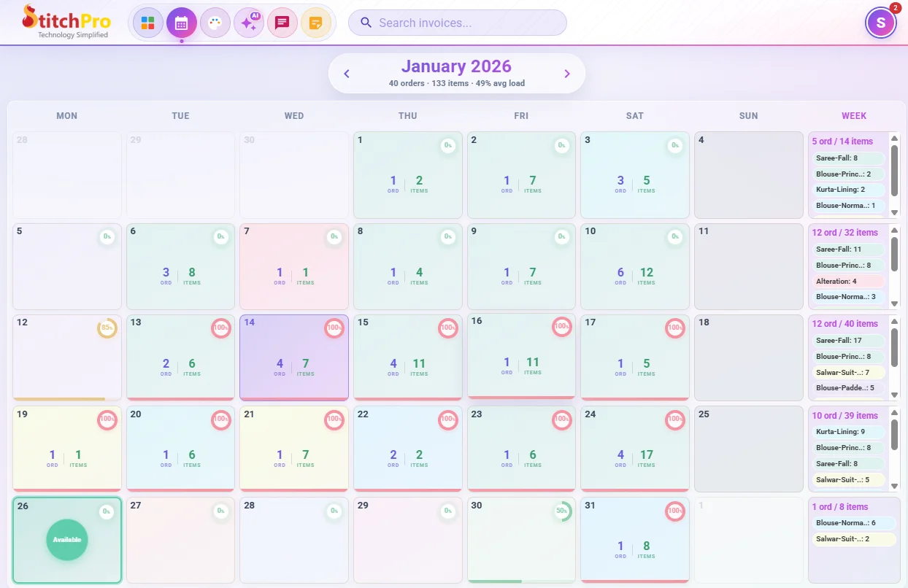Image resolution: width=908 pixels, height=588 pixels.
Task: Click scrollbar thumb in 5 ord / 14 items summary
Action: tap(894, 171)
